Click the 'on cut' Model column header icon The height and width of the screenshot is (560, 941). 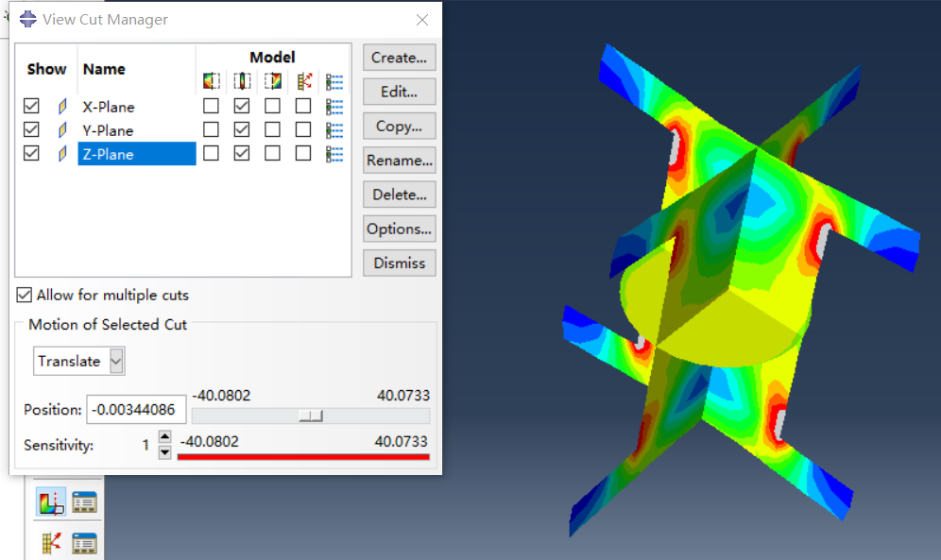coord(242,81)
